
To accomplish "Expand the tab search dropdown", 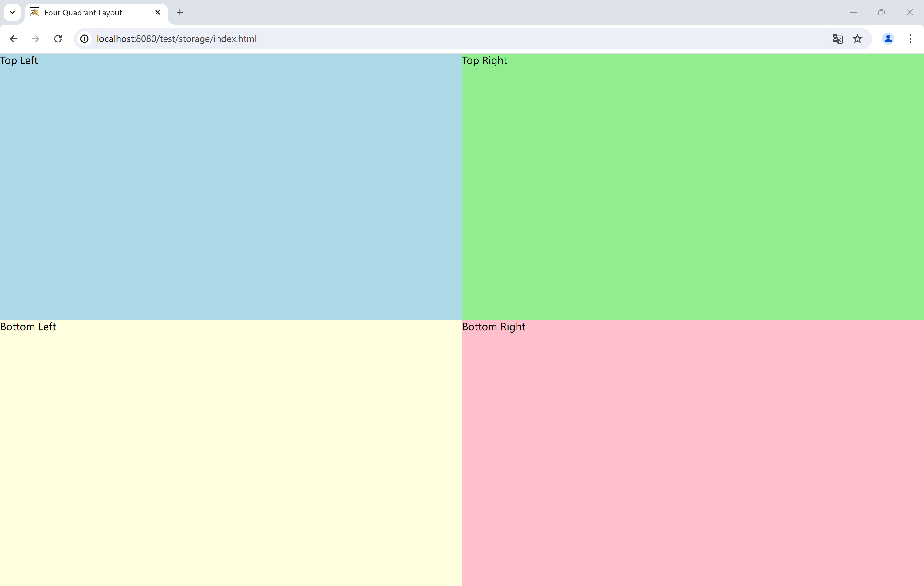I will tap(12, 12).
